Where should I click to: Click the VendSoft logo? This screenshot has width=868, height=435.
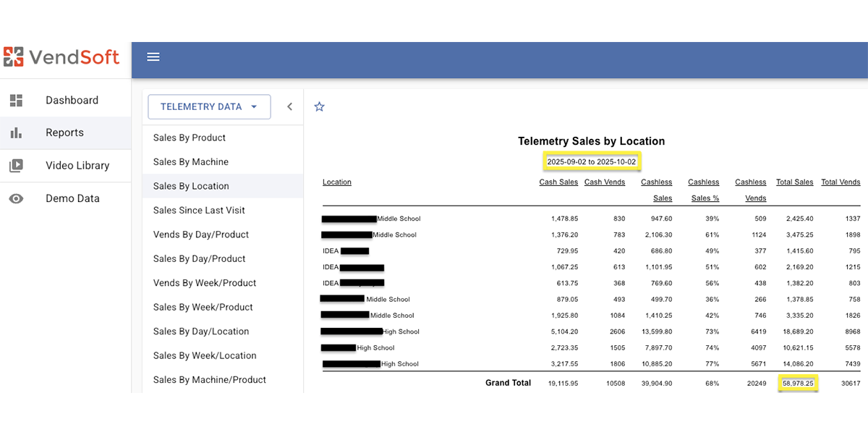pyautogui.click(x=61, y=56)
